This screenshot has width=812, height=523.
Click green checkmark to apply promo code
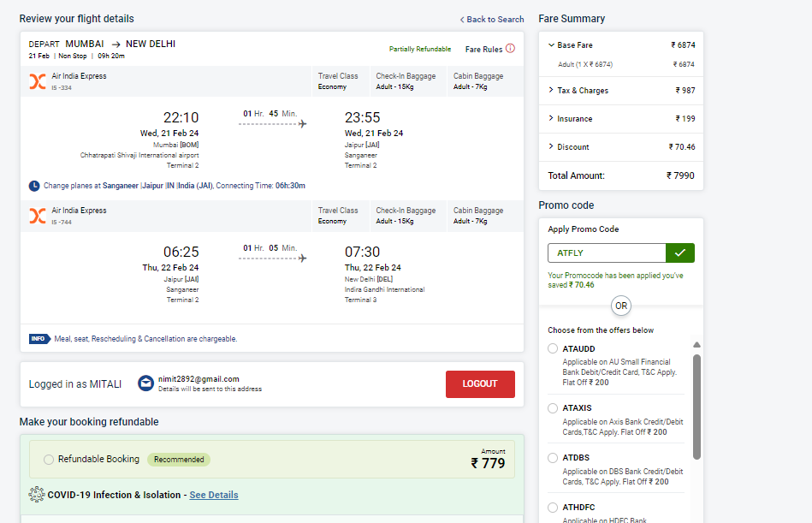tap(680, 253)
